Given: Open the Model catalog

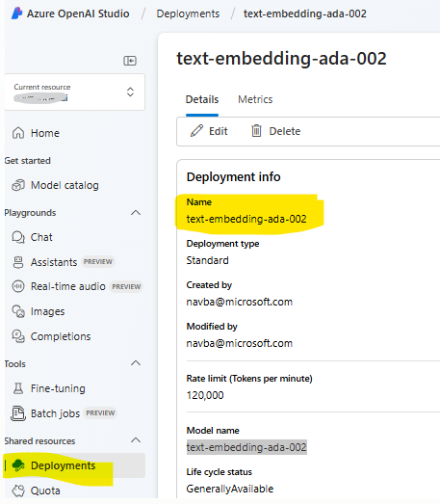Looking at the screenshot, I should coord(55,185).
